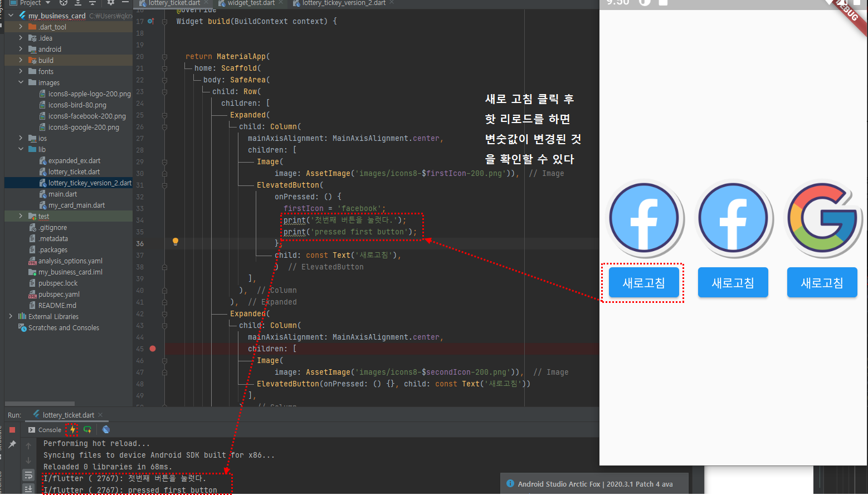This screenshot has width=868, height=495.
Task: Open Flutter DevTools from the run toolbar
Action: (106, 429)
